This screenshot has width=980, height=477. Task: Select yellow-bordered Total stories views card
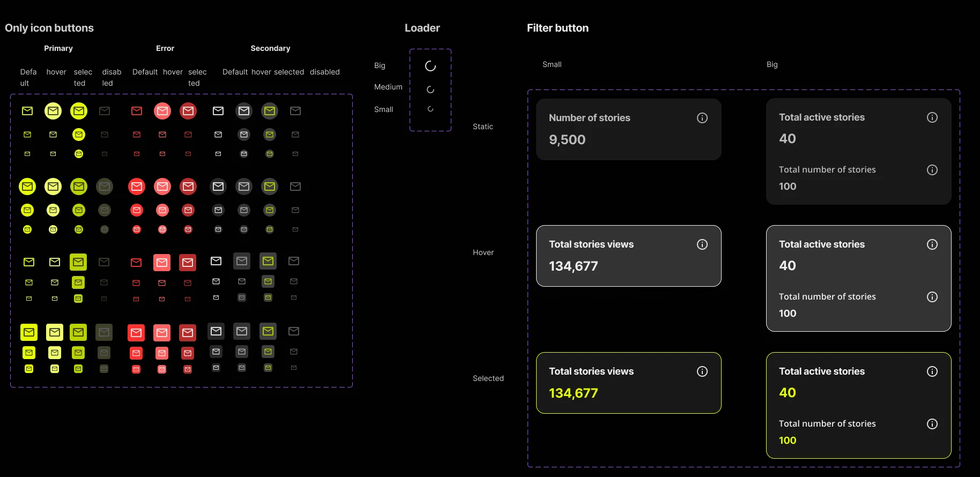pyautogui.click(x=629, y=383)
